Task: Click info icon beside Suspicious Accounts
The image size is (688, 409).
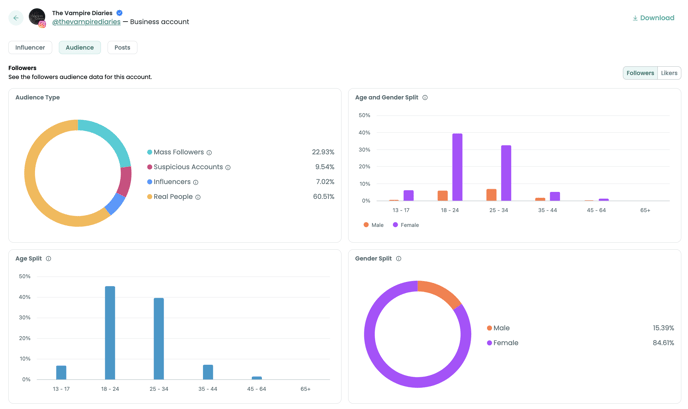Action: click(x=228, y=168)
